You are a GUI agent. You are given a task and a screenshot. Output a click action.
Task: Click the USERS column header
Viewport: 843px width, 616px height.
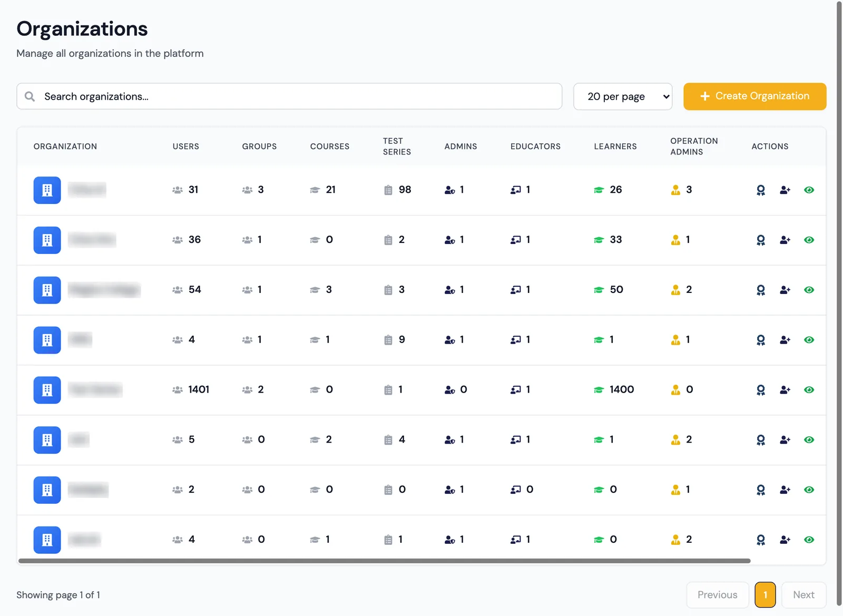point(186,146)
